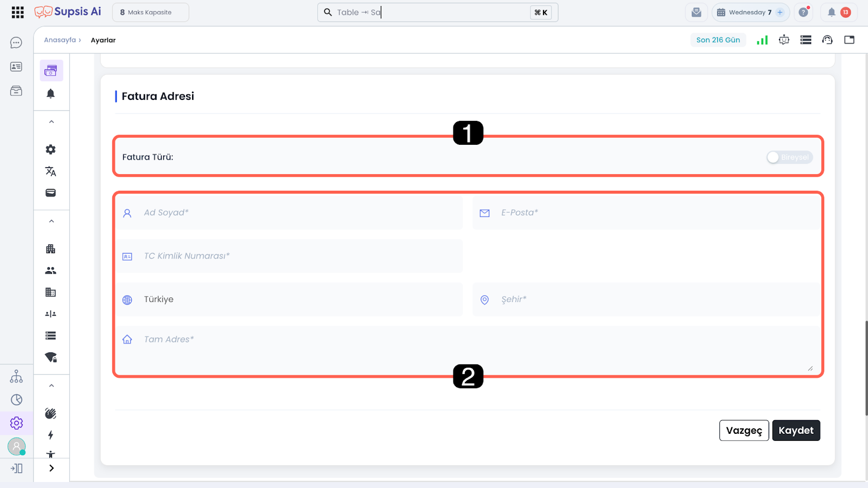
Task: Open the Türkiye country selector
Action: [x=290, y=299]
